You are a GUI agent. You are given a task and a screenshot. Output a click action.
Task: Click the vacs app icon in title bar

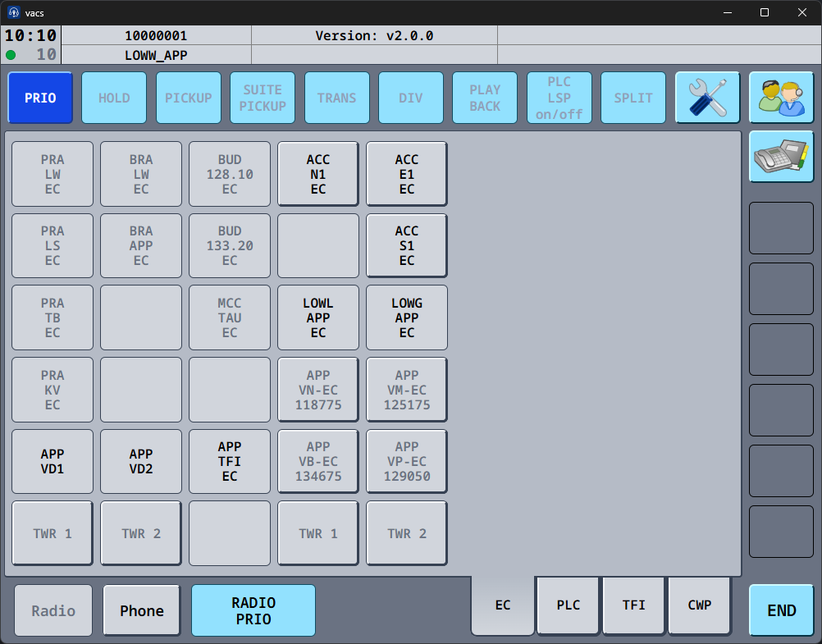point(14,12)
